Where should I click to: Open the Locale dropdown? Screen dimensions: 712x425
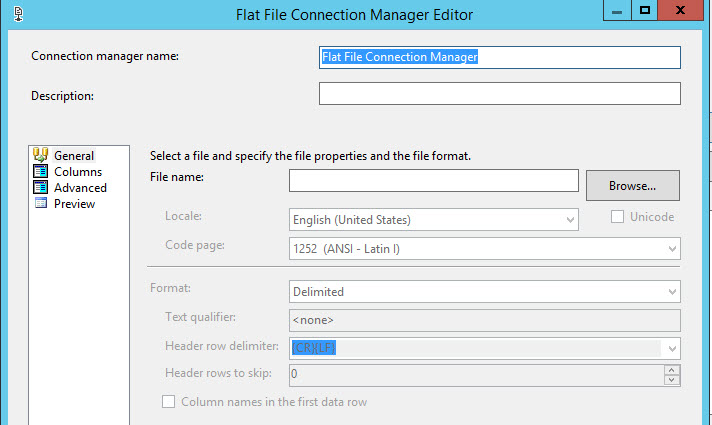coord(570,219)
